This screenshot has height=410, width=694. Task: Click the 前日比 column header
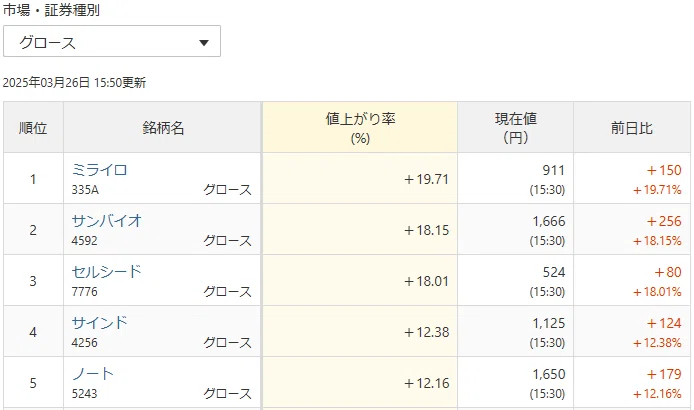[632, 128]
